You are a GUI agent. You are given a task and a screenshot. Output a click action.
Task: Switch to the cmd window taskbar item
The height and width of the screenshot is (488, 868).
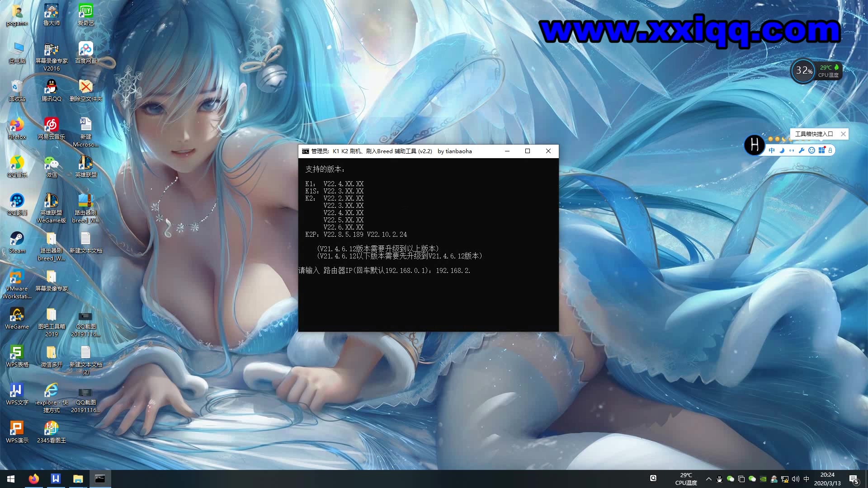point(100,479)
